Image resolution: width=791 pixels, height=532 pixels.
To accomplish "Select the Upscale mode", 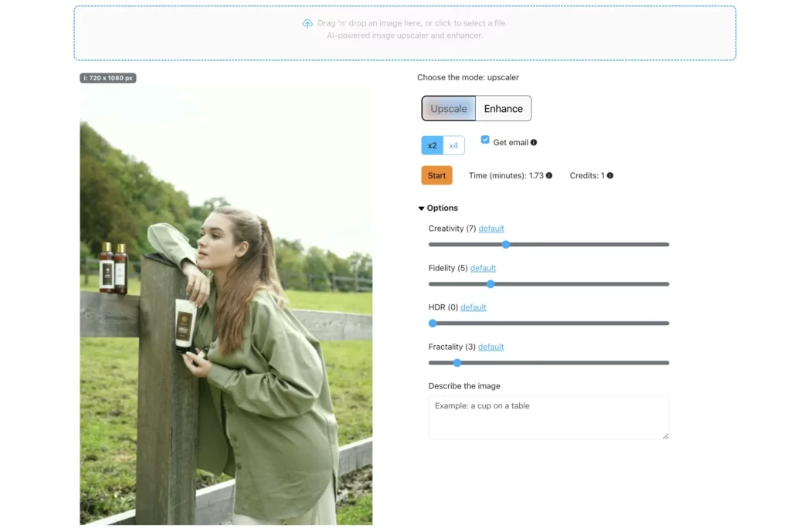I will (450, 108).
